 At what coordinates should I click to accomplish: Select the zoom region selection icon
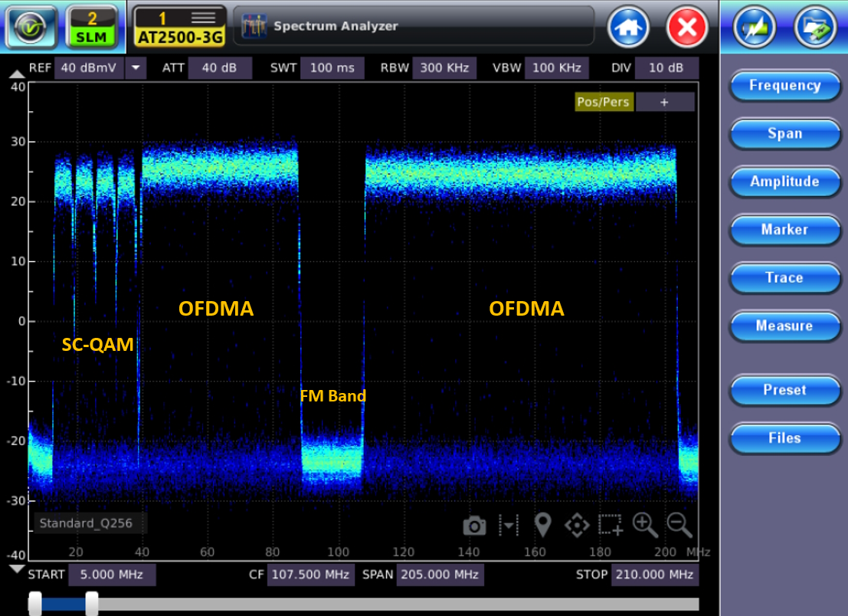pyautogui.click(x=611, y=526)
